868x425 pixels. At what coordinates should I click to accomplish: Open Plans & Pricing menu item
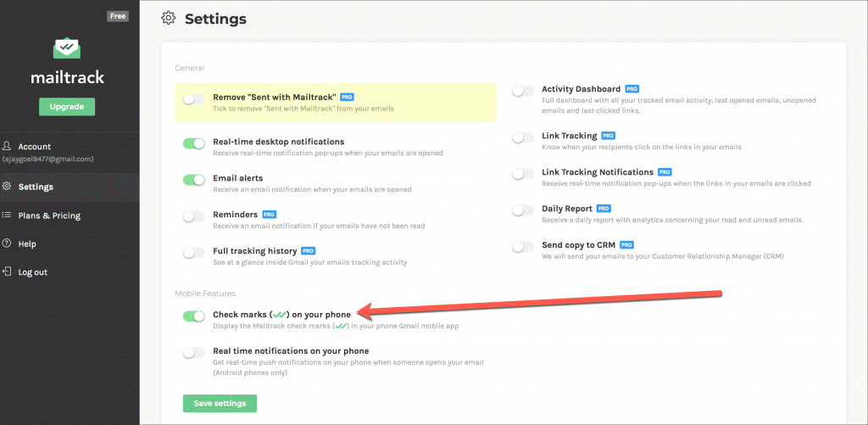(49, 215)
